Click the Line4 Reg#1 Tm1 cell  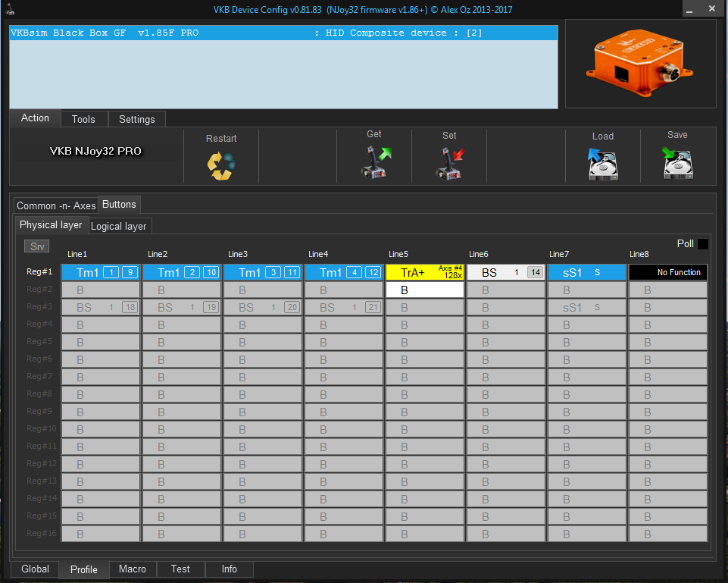tap(344, 272)
